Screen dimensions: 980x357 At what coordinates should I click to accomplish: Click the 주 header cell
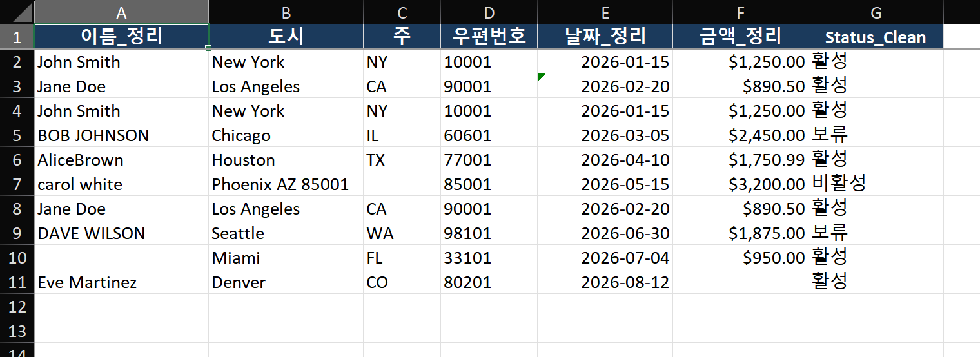click(x=402, y=37)
